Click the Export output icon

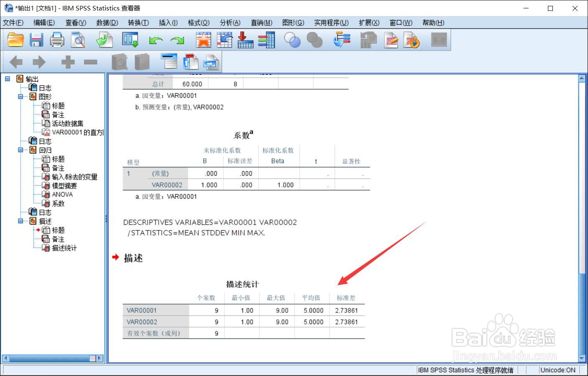(104, 40)
